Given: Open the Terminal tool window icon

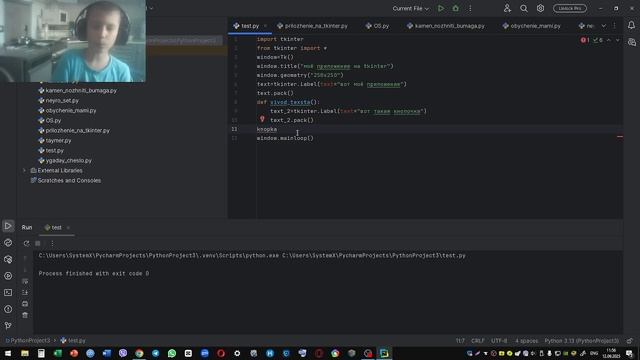Looking at the screenshot, I should [8, 293].
